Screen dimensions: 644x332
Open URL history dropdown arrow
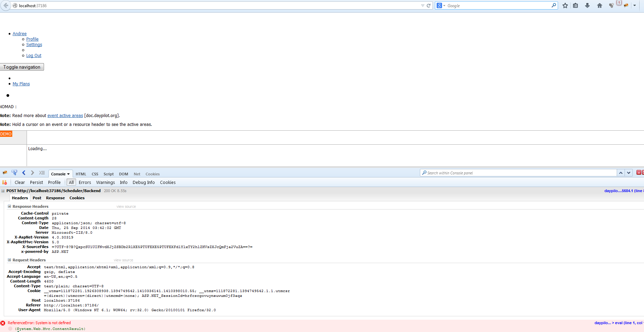click(423, 5)
